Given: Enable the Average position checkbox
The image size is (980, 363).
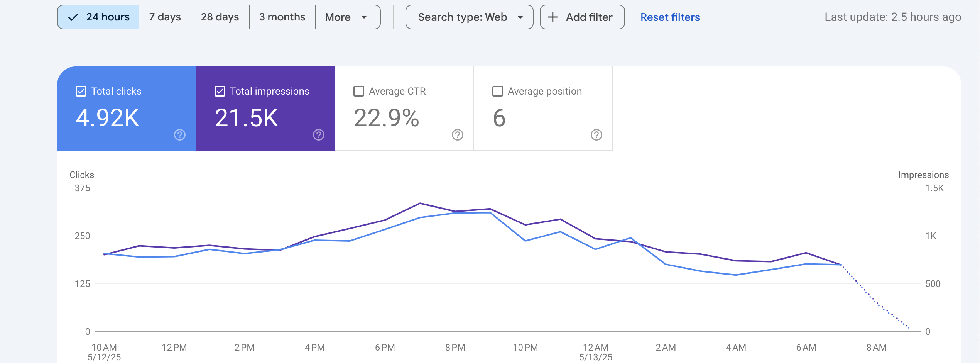Looking at the screenshot, I should (498, 91).
